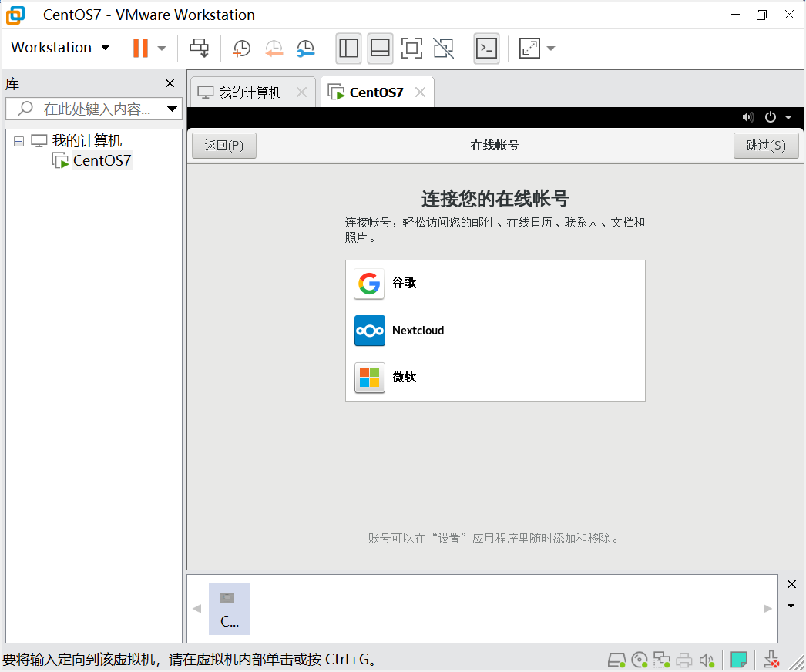Viewport: 806px width, 672px height.
Task: Toggle the thumbnail bar view
Action: point(381,49)
